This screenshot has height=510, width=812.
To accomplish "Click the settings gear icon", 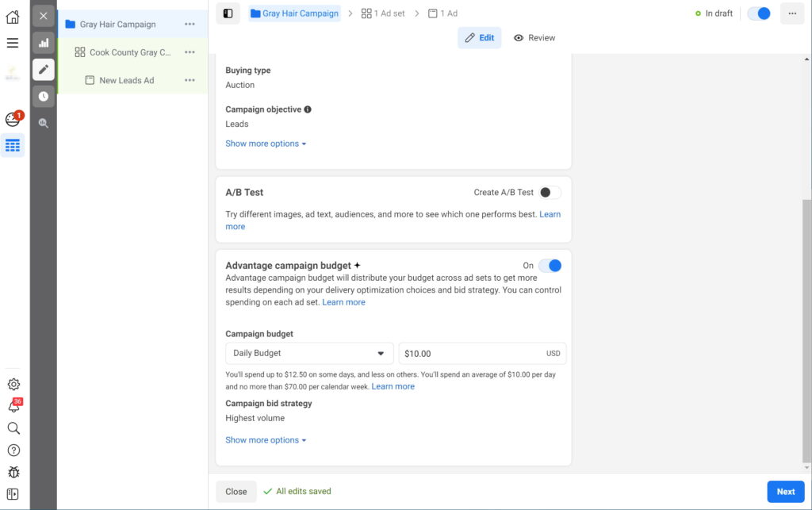I will tap(13, 385).
